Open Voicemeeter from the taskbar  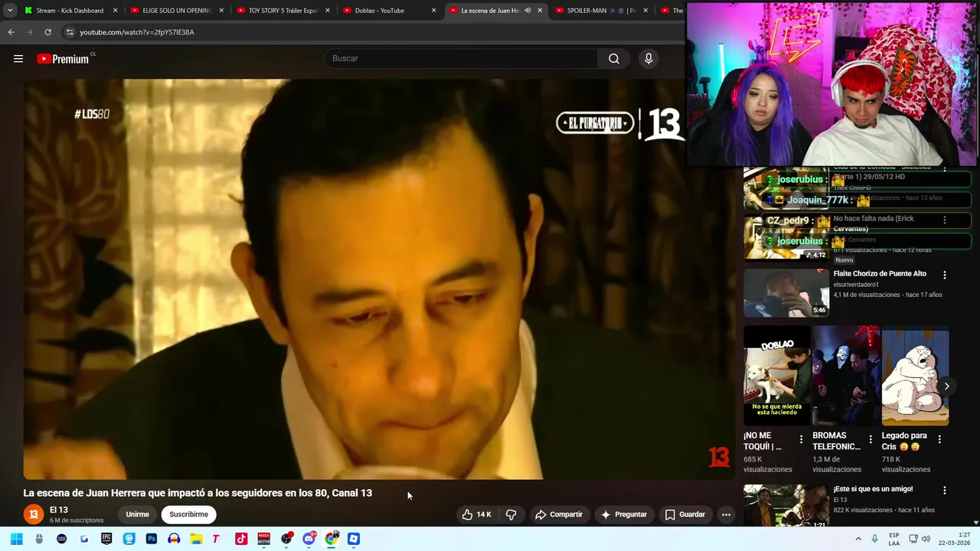coord(263,539)
